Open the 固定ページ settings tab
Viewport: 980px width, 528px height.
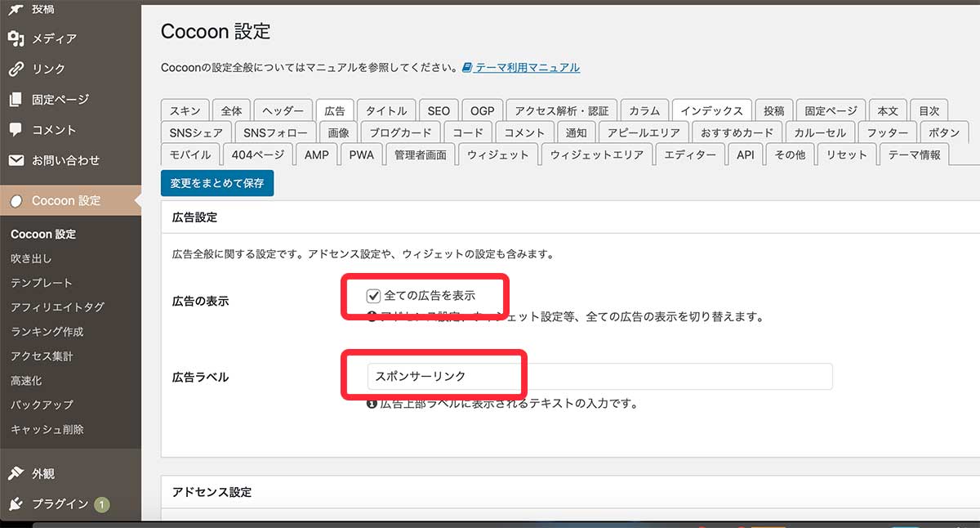(831, 110)
